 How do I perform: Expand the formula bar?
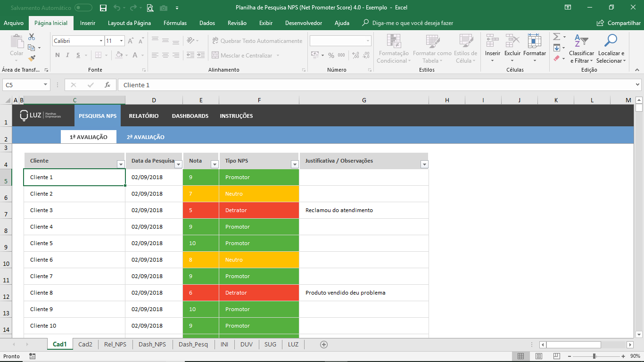[638, 85]
